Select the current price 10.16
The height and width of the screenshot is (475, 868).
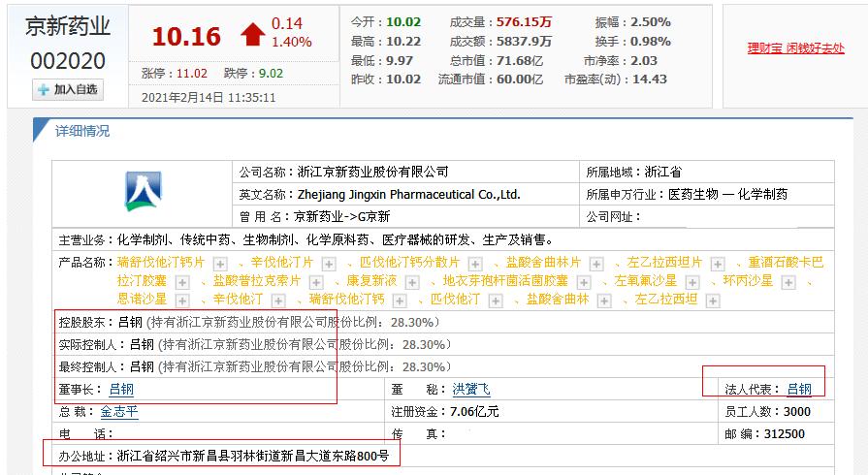coord(186,37)
